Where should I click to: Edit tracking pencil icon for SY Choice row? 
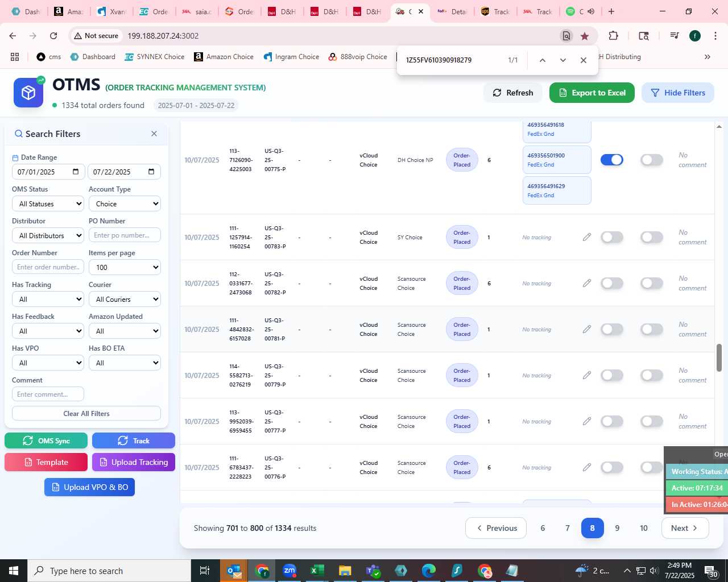point(587,237)
